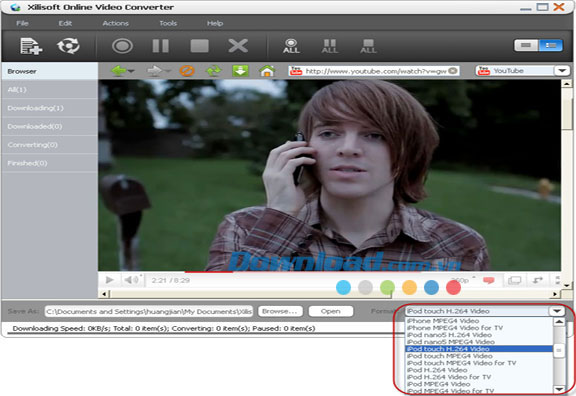Choose iPod touch MPEG4 Video for TV
The image size is (576, 396).
(x=461, y=363)
